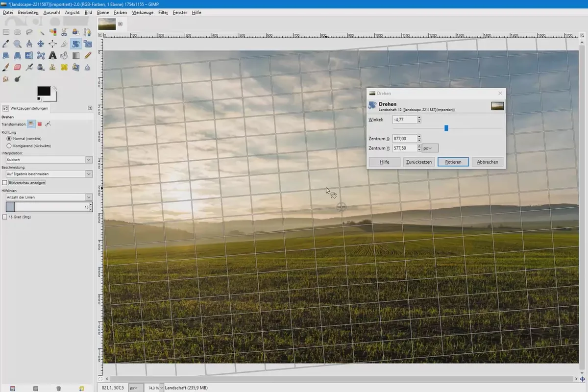
Task: Select the Heal tool
Action: coord(64,67)
